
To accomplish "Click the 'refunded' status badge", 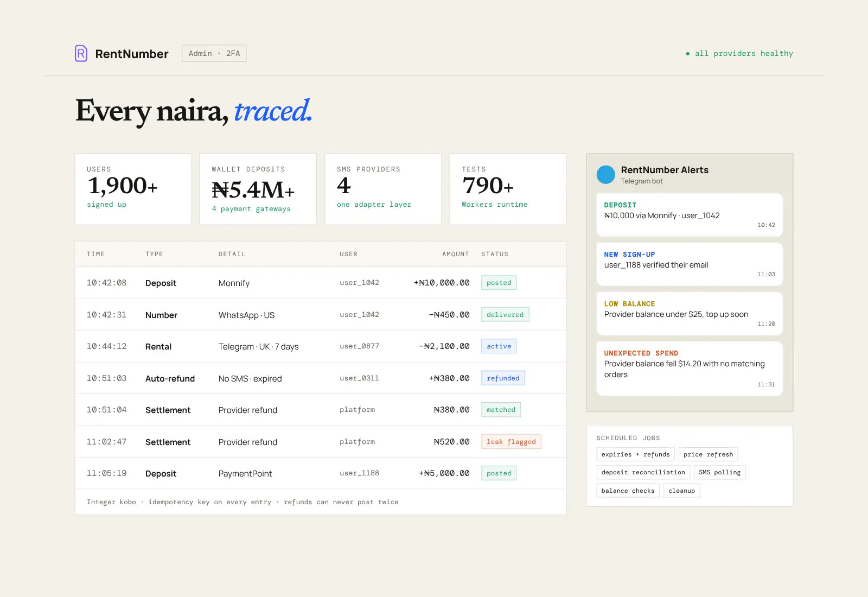I will click(503, 378).
